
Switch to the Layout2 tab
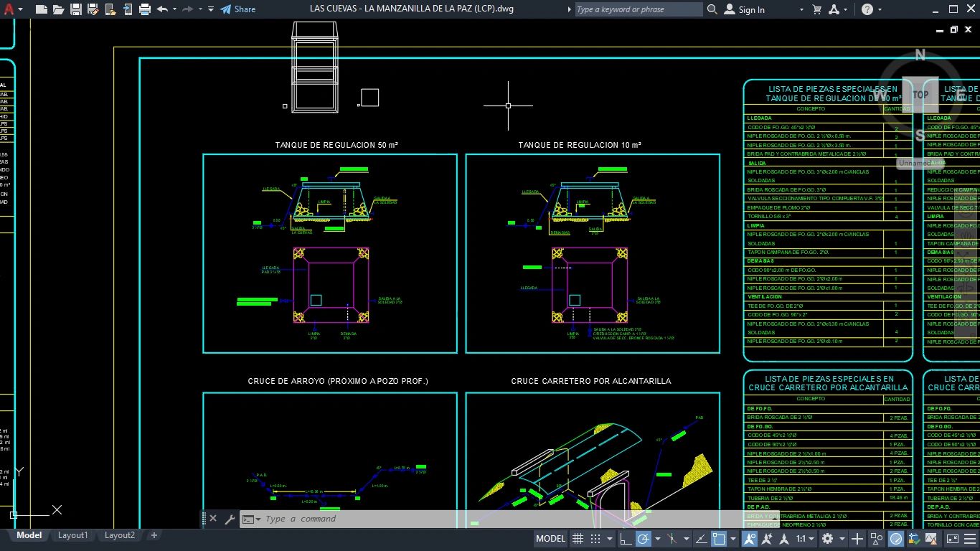[119, 535]
